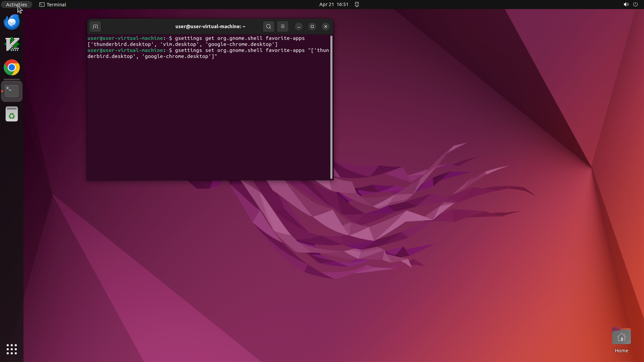Image resolution: width=644 pixels, height=362 pixels.
Task: Open the power system menu
Action: coord(635,5)
